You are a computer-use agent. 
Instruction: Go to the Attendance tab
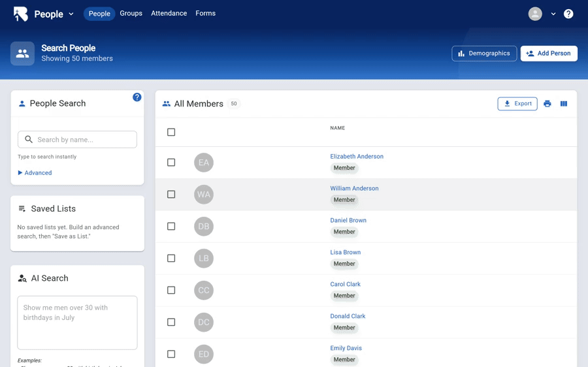click(169, 14)
